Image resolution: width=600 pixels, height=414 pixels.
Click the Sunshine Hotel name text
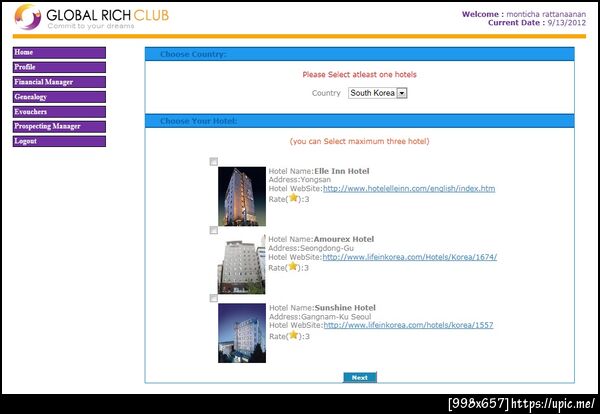coord(345,308)
